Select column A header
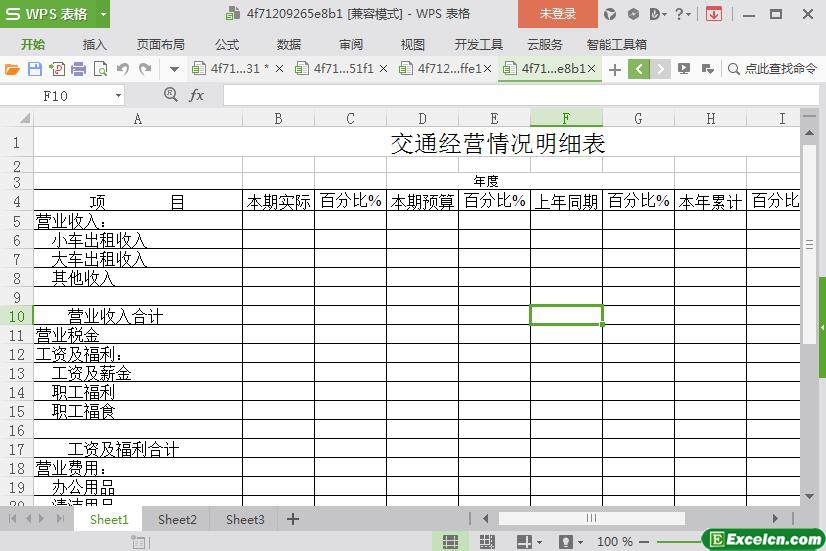This screenshot has width=826, height=551. click(137, 119)
